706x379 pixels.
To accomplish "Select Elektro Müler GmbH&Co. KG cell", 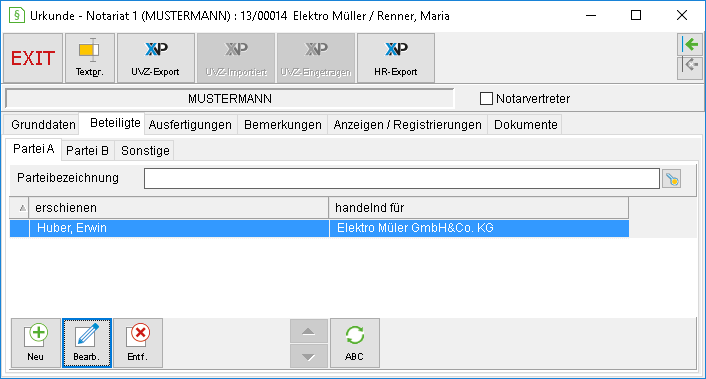I will coord(479,228).
